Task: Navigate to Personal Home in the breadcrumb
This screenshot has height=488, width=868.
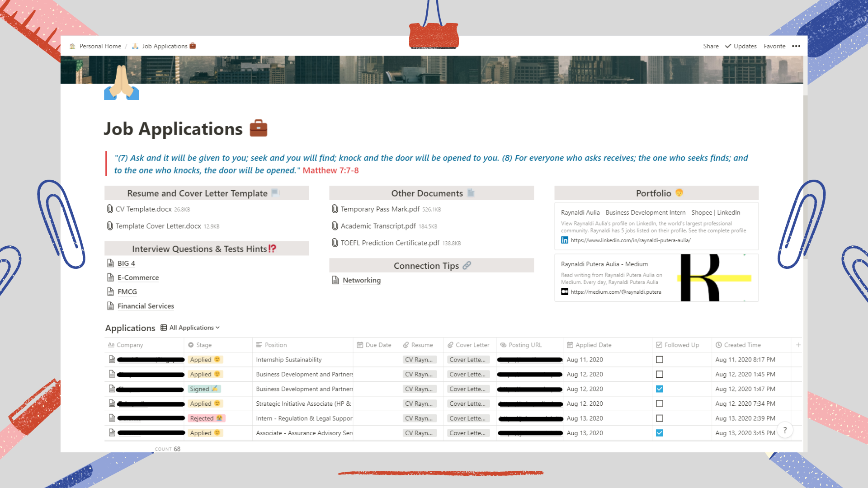Action: 100,46
